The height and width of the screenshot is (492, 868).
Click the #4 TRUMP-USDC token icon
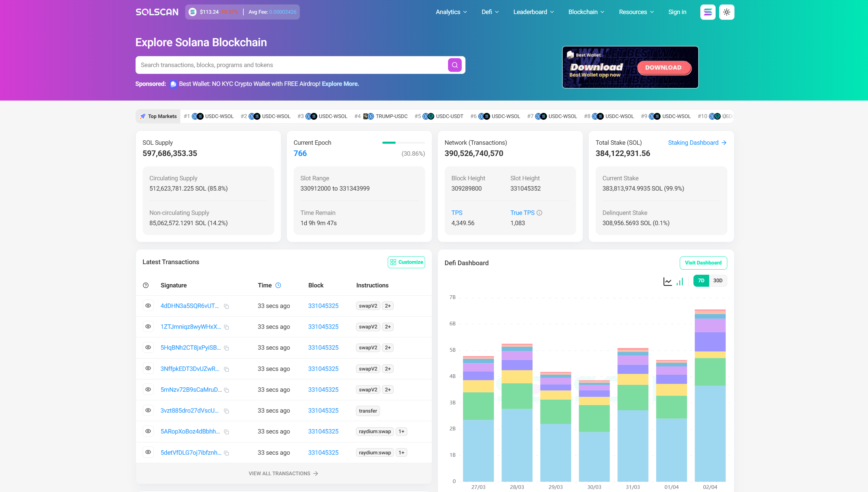click(x=368, y=116)
